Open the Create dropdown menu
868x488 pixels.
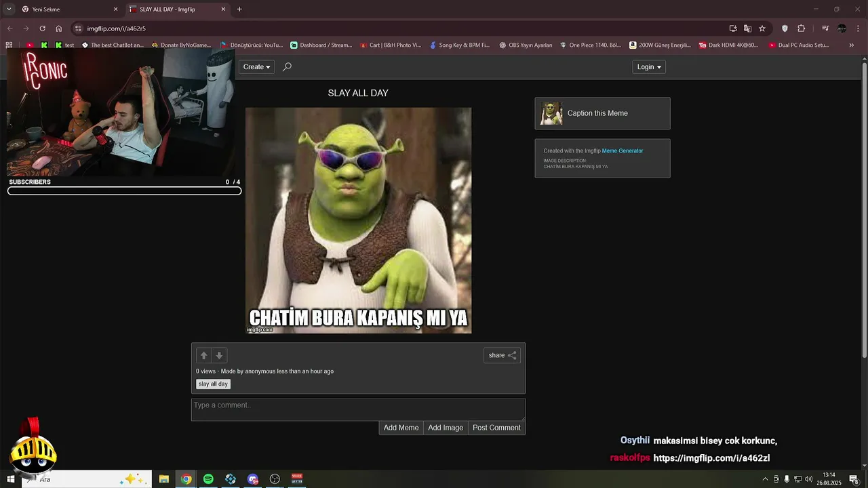tap(256, 66)
